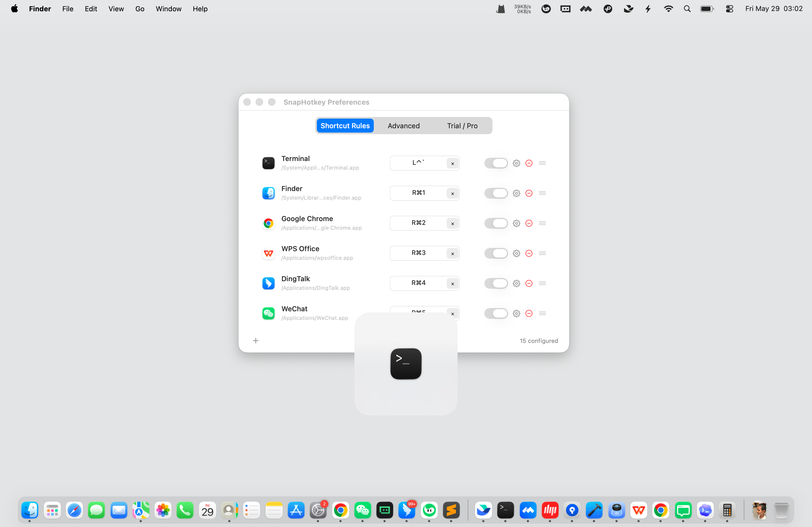This screenshot has height=527, width=812.
Task: Switch to the Shortcut Rules tab
Action: [345, 126]
